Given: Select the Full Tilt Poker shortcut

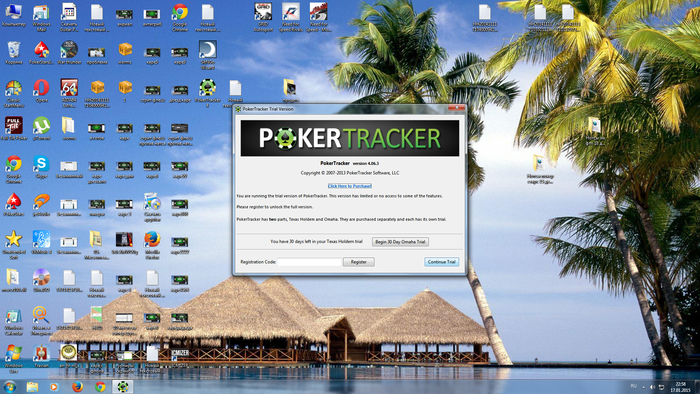Looking at the screenshot, I should tap(13, 129).
